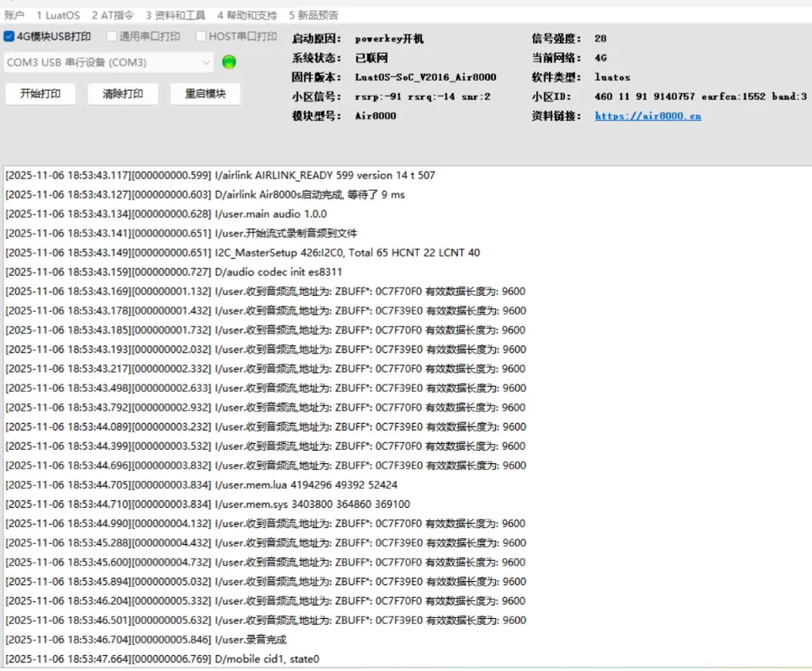This screenshot has width=812, height=671.
Task: Select the log line timestamped 18:53:43.498
Action: point(266,388)
